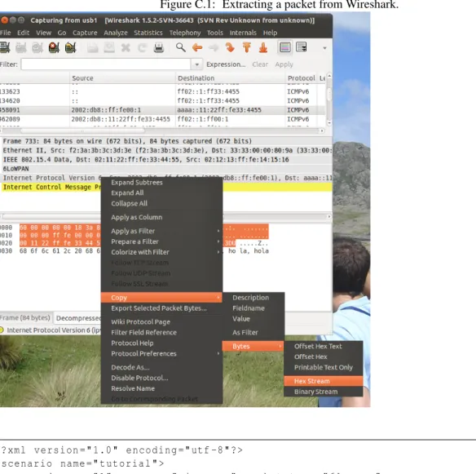Screen dimensions: 476x474
Task: Open Protocol Preferences submenu
Action: pos(161,354)
